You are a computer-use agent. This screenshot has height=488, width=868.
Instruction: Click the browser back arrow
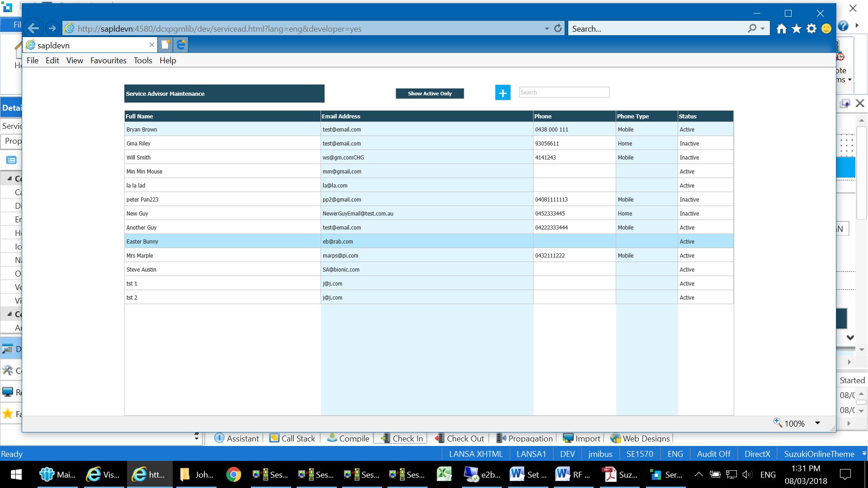pos(33,28)
